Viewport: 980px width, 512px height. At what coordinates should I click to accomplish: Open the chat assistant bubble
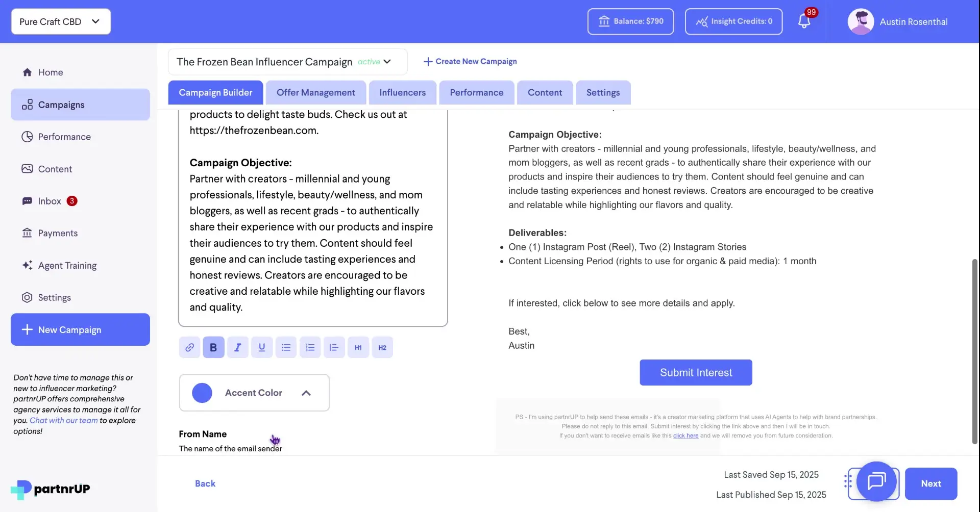tap(877, 482)
